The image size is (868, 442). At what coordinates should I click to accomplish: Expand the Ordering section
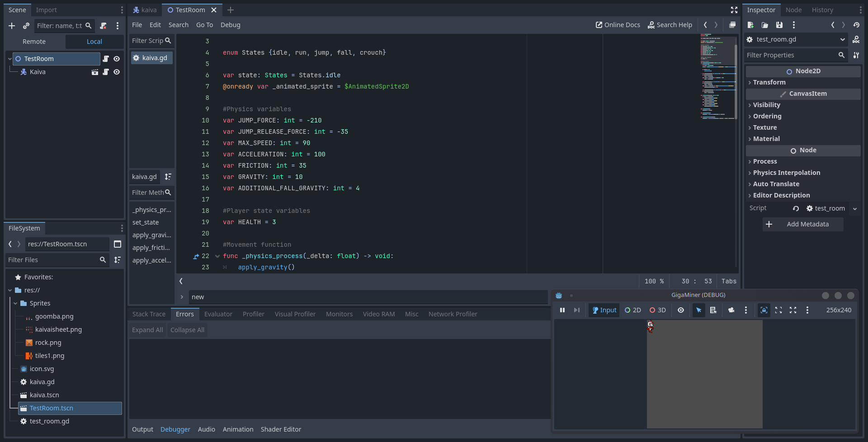pyautogui.click(x=803, y=116)
